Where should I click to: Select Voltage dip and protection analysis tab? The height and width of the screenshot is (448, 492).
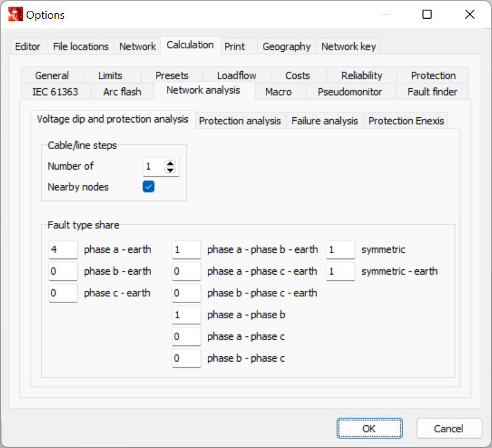tap(112, 119)
